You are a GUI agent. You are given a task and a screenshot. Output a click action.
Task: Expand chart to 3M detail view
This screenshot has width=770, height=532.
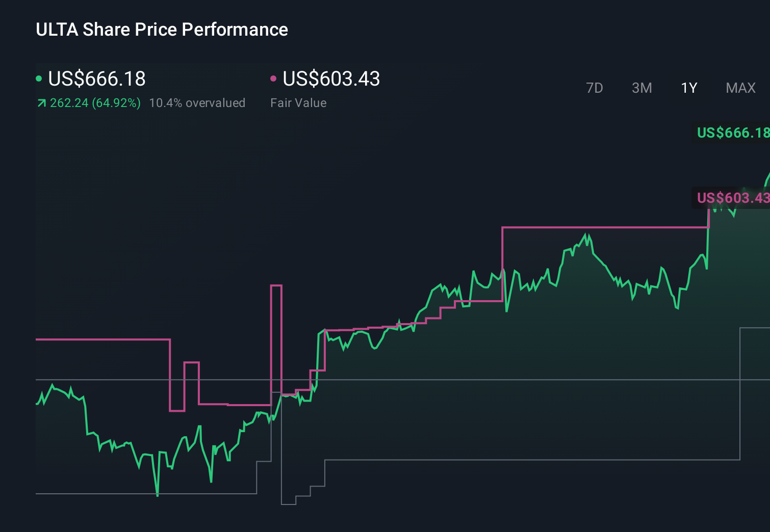click(641, 88)
